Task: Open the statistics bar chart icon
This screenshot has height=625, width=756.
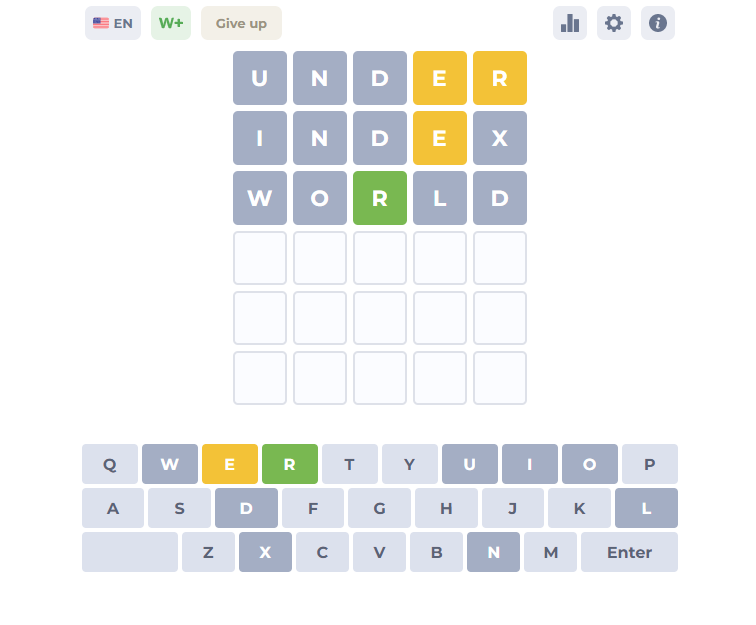Action: click(569, 23)
